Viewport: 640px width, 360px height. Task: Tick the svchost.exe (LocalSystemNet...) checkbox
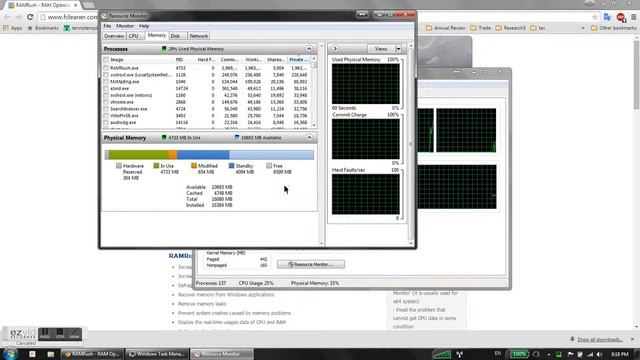pos(106,75)
